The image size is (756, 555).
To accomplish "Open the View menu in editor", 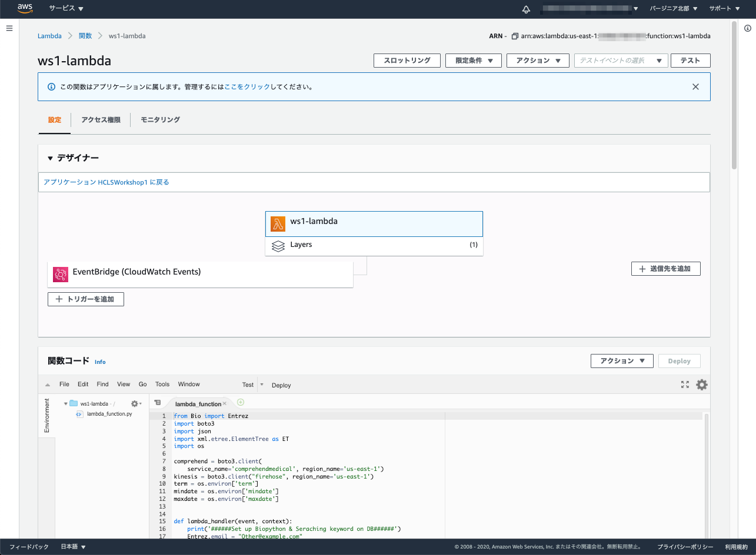I will [124, 385].
